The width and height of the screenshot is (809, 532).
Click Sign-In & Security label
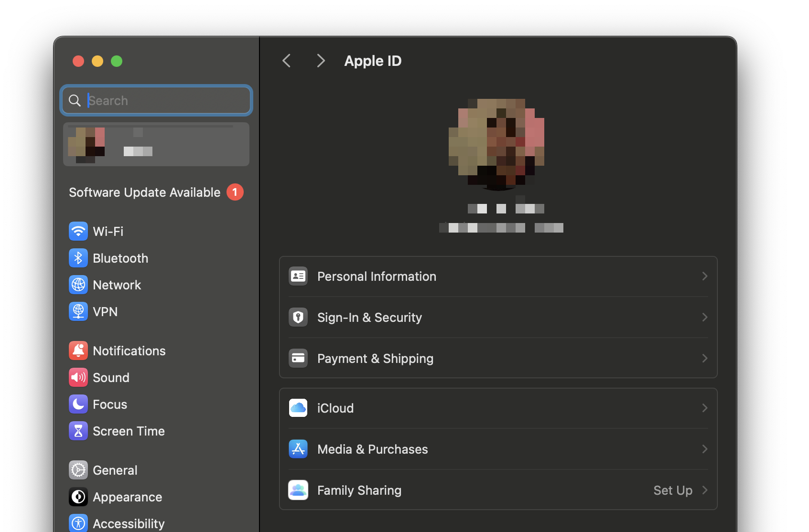(369, 318)
